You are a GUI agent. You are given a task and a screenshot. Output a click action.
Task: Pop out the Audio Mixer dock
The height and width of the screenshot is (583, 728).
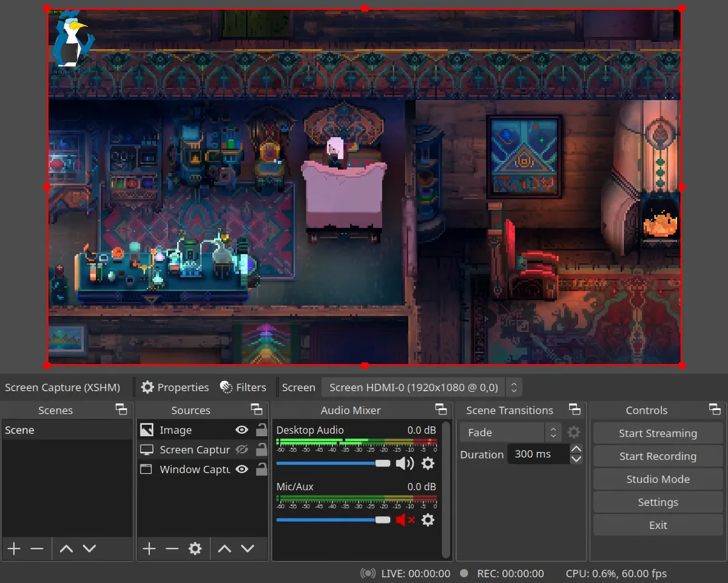coord(441,409)
